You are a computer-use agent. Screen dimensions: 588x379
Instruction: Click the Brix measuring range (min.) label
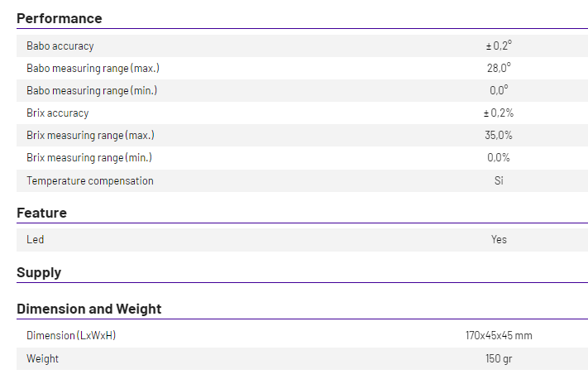[89, 158]
